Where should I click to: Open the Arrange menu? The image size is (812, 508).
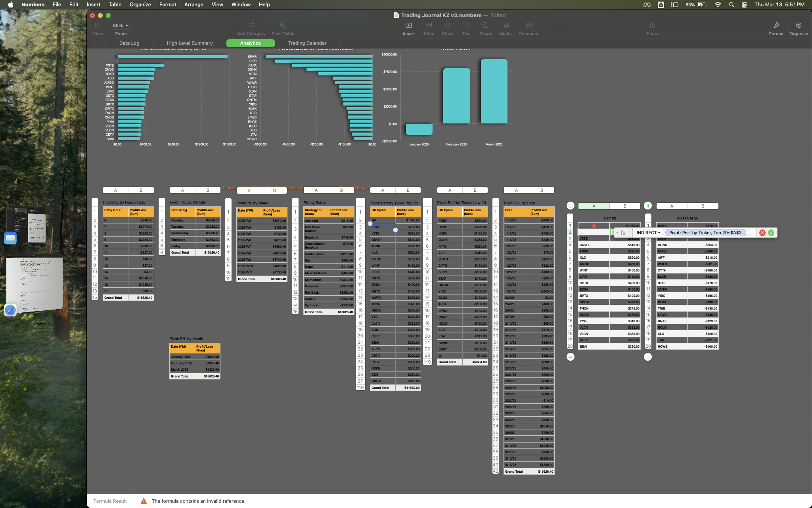pos(193,5)
